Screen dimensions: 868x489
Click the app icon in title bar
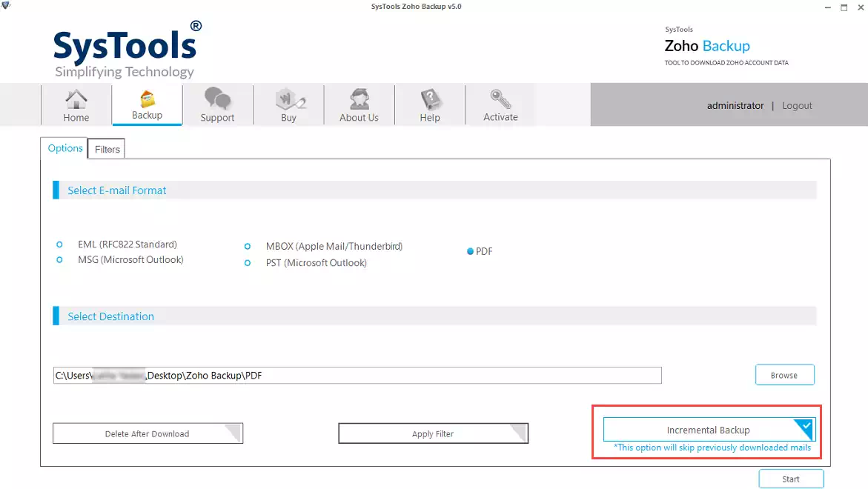[6, 5]
